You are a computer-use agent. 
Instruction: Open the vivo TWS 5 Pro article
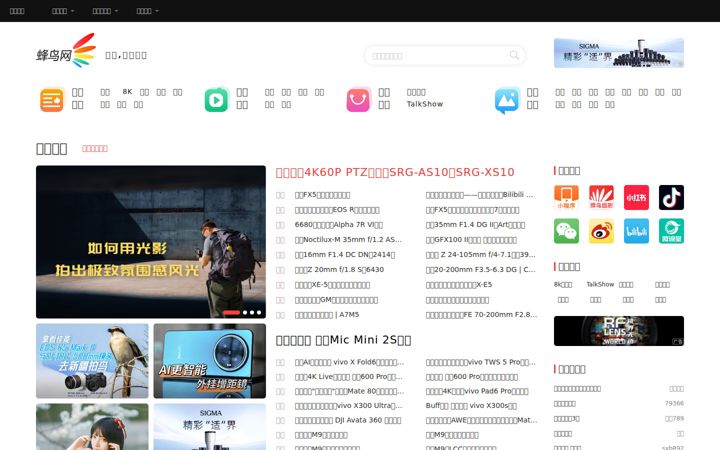pos(480,362)
